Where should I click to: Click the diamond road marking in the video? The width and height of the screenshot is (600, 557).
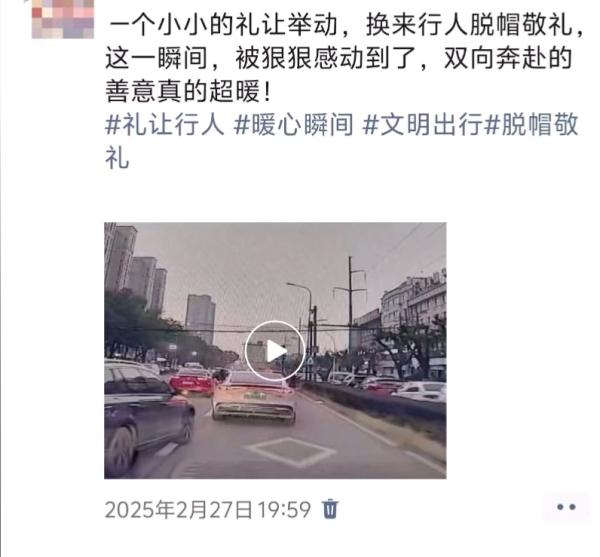[x=291, y=452]
